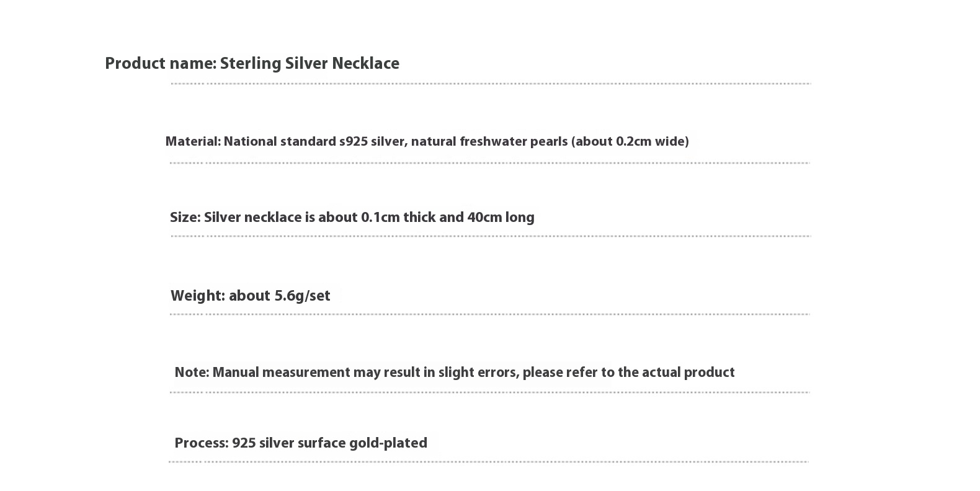Screen dimensions: 980x491
Task: Select "please refer to the actual product"
Action: coord(628,373)
